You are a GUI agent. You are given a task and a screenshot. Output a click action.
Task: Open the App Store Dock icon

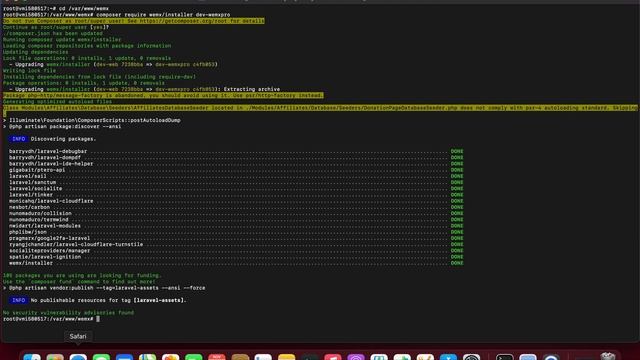click(x=448, y=357)
